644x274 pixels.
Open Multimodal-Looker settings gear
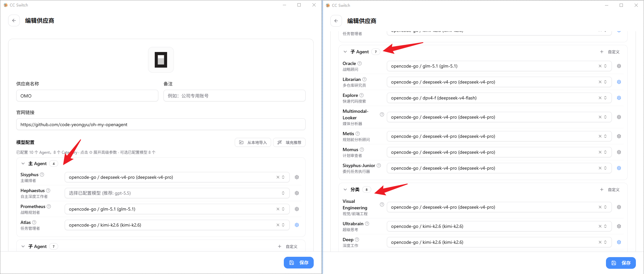(619, 117)
